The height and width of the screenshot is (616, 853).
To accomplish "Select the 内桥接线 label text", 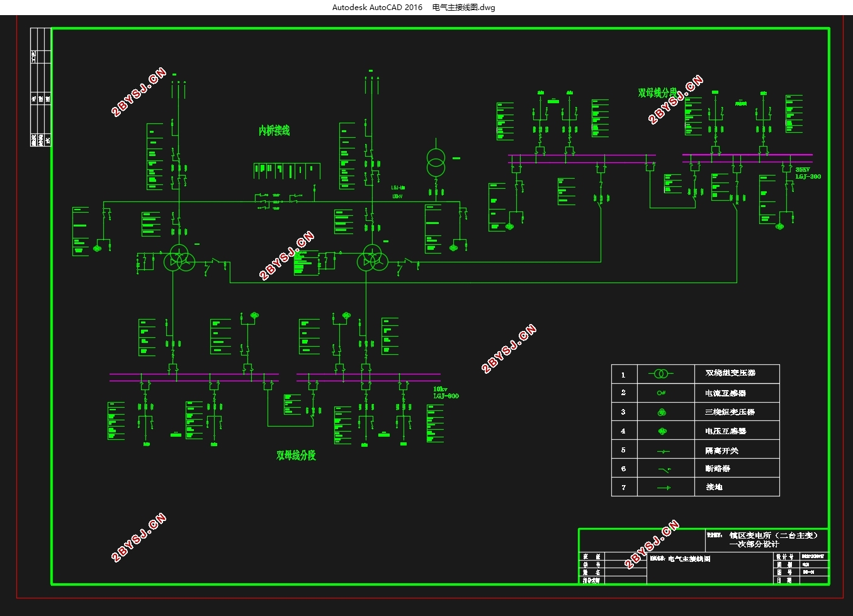I will 274,130.
